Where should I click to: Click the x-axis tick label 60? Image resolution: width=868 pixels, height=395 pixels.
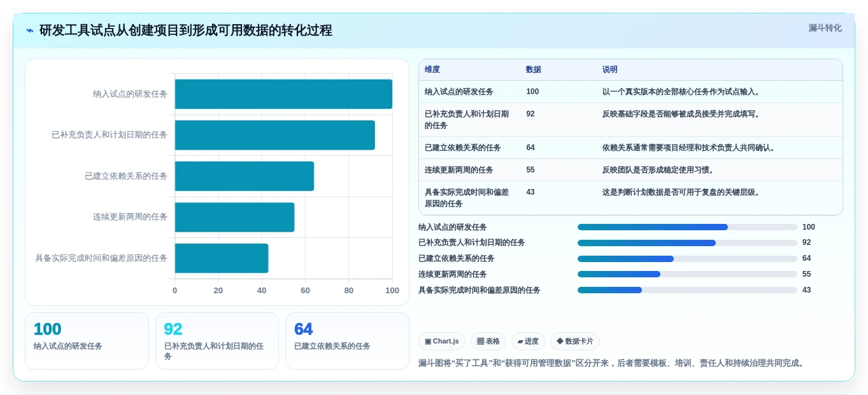pyautogui.click(x=306, y=291)
